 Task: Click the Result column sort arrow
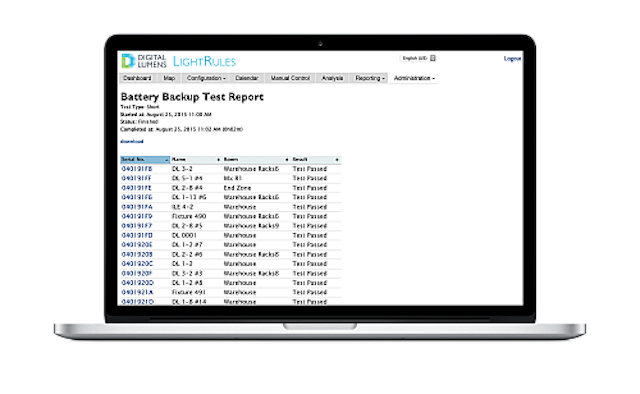pyautogui.click(x=337, y=160)
